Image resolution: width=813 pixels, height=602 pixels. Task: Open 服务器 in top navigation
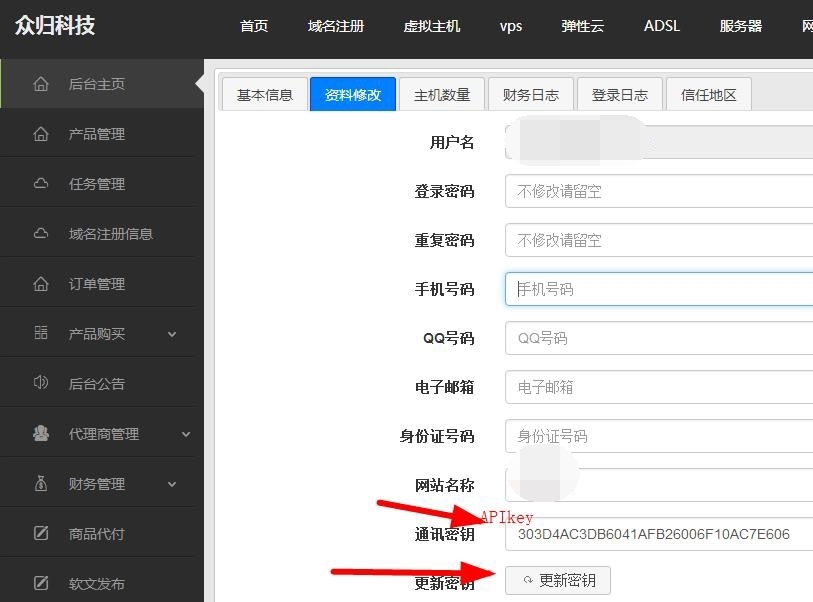coord(741,26)
